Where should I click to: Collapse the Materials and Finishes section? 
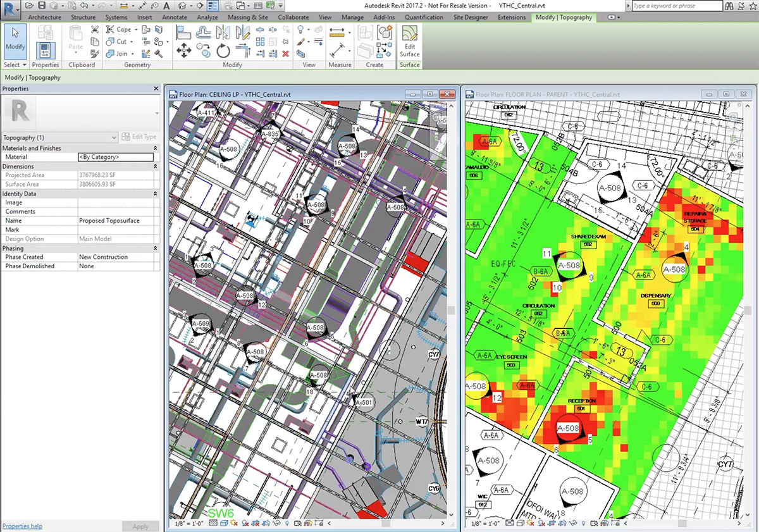pos(156,148)
